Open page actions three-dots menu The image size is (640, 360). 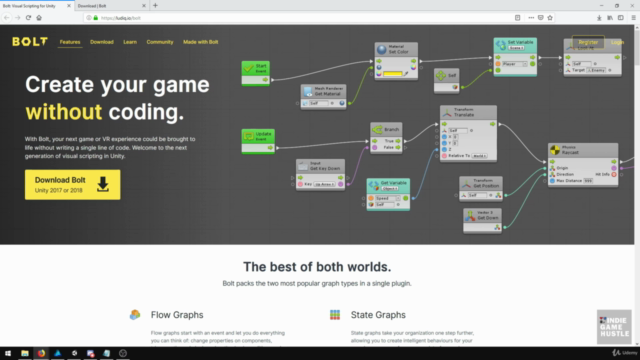[x=531, y=18]
